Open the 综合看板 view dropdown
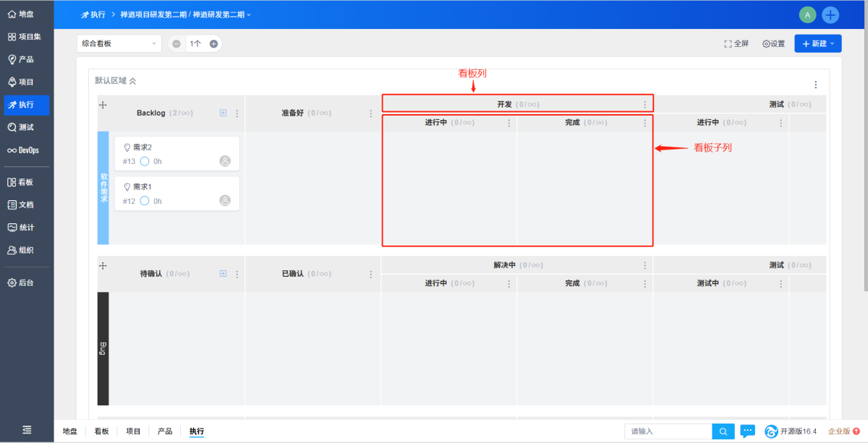This screenshot has width=868, height=443. tap(119, 44)
